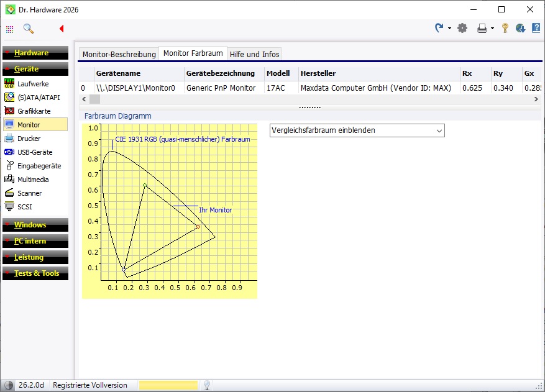Viewport: 545px width, 392px height.
Task: Open settings via the gear icon
Action: pyautogui.click(x=462, y=28)
